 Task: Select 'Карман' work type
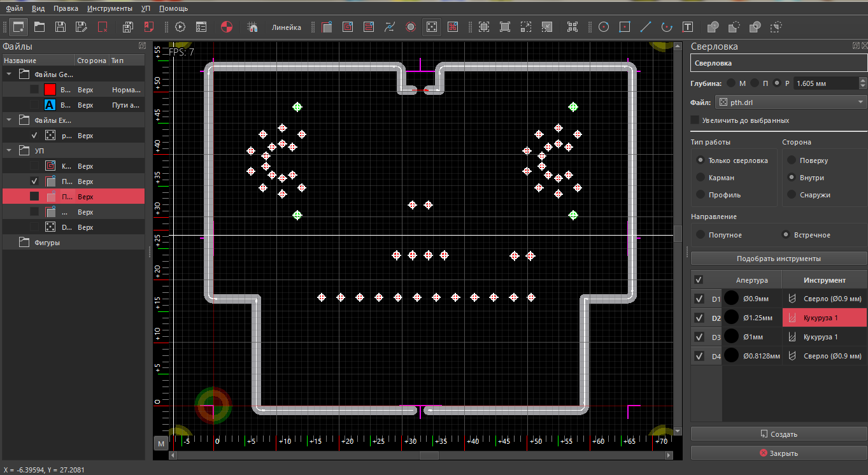click(x=701, y=178)
